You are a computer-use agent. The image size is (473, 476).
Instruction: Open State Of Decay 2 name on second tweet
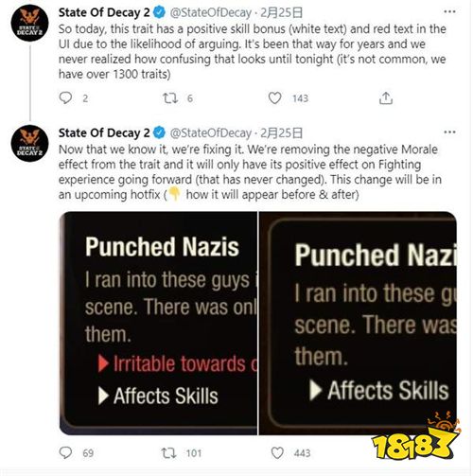(x=104, y=132)
